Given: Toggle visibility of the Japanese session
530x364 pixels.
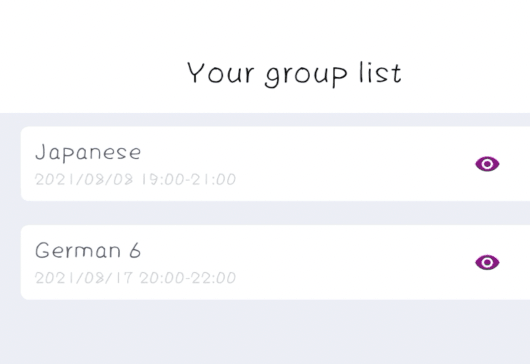Looking at the screenshot, I should click(x=487, y=164).
